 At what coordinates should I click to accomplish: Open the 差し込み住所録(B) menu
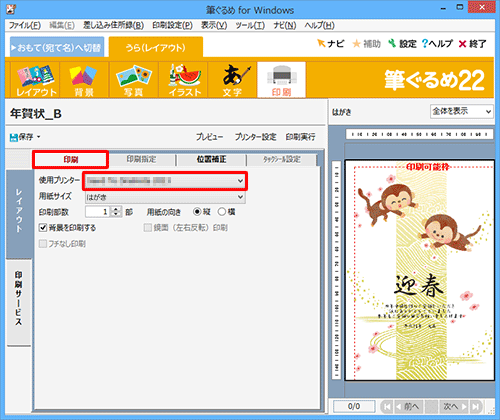tap(113, 25)
